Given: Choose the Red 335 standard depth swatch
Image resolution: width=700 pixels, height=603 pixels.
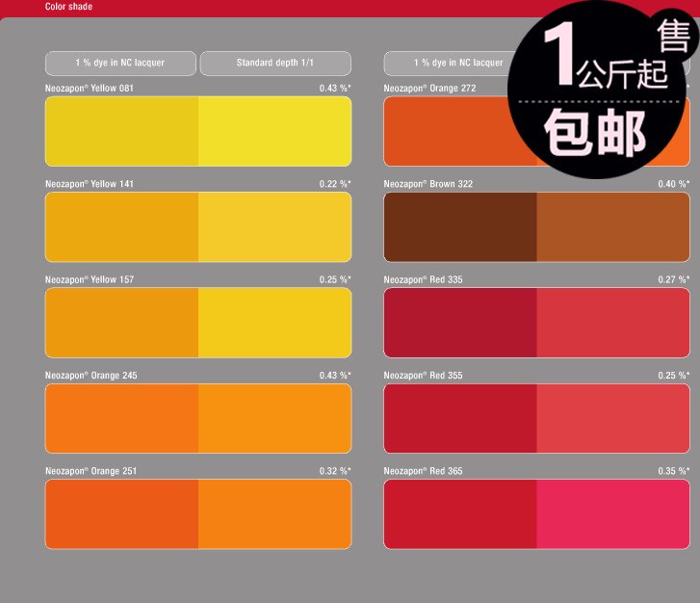Looking at the screenshot, I should click(613, 323).
